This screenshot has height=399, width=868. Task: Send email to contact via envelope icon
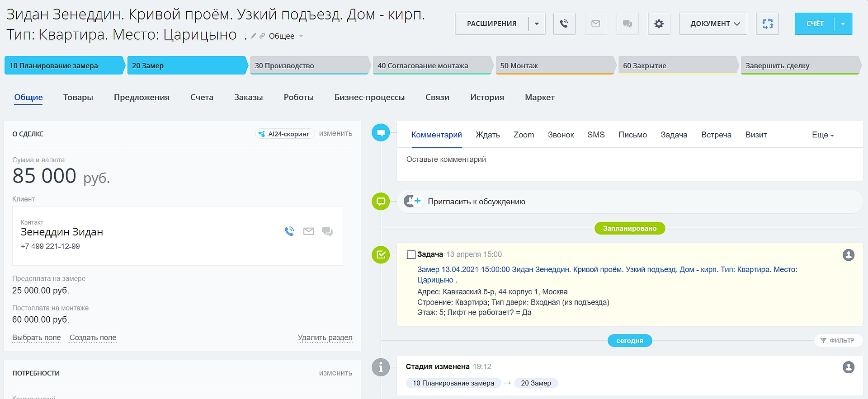(308, 231)
